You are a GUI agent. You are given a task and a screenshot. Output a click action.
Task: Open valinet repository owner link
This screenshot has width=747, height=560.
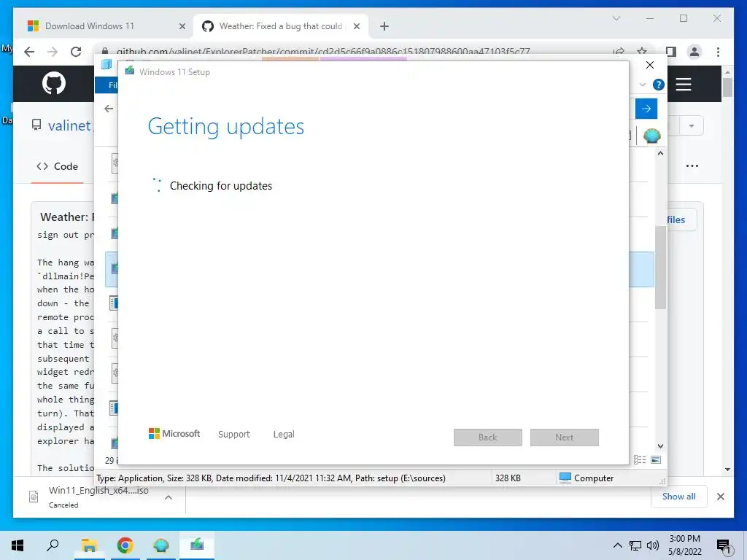click(69, 125)
